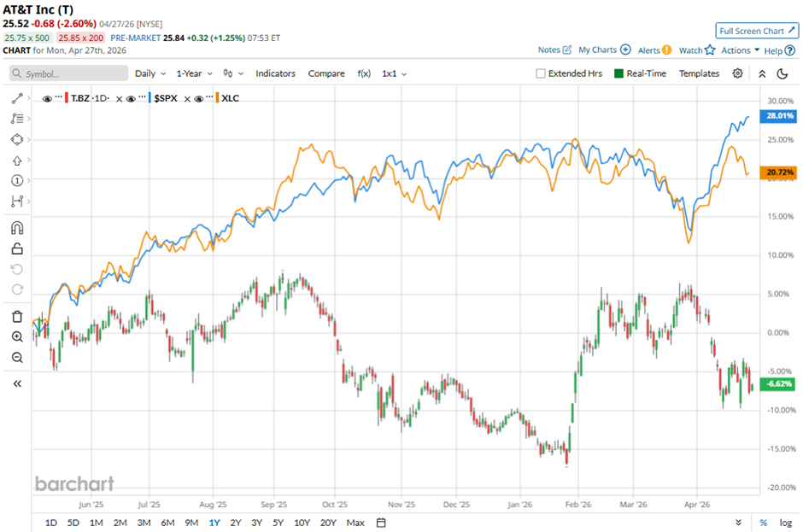Click the lock drawings padlock icon
Viewport: 803px width, 532px height.
[x=17, y=249]
